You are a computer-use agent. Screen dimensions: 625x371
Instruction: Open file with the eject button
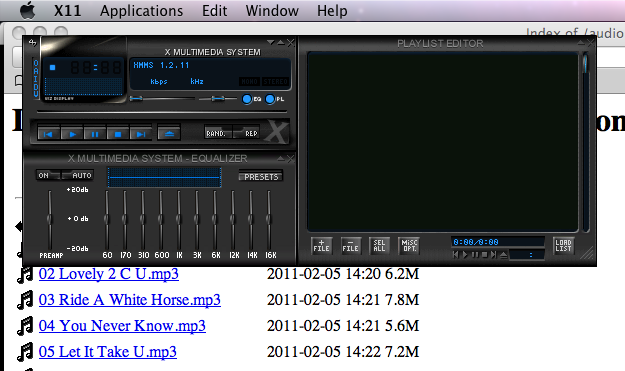[x=169, y=133]
